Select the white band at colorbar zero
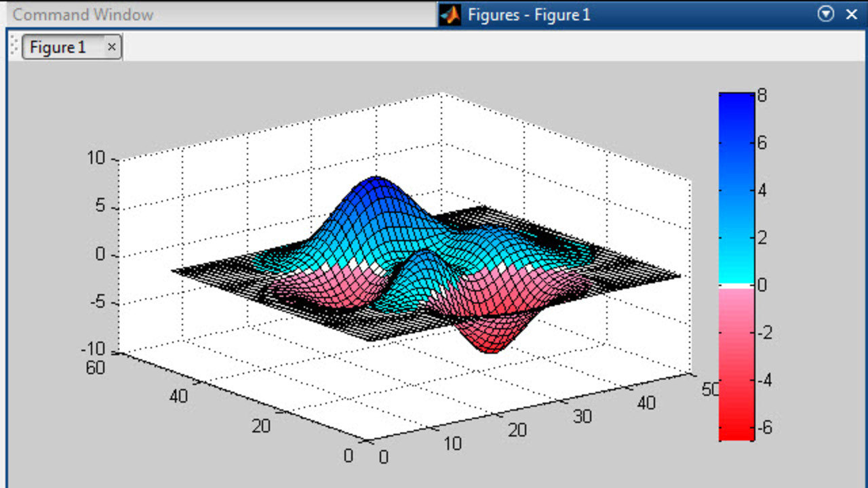868x488 pixels. [x=736, y=286]
